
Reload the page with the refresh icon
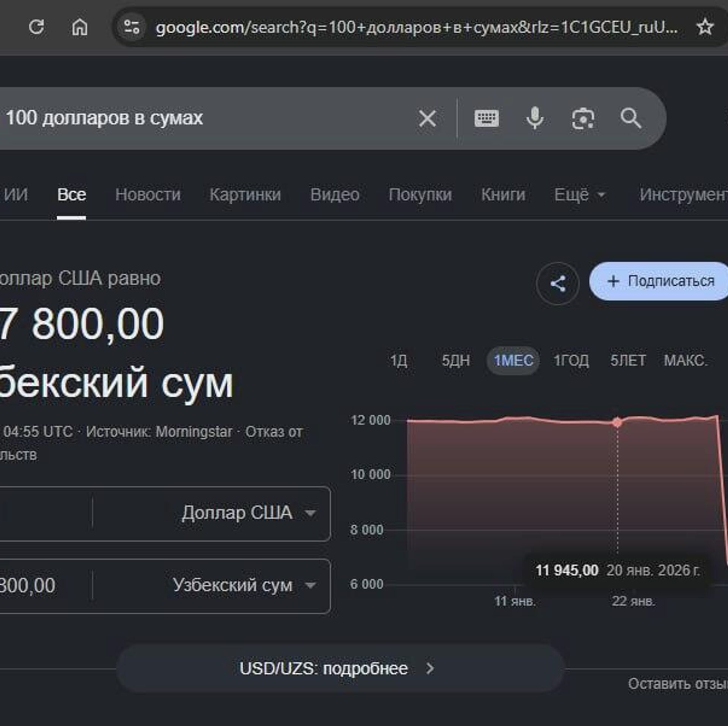coord(36,27)
